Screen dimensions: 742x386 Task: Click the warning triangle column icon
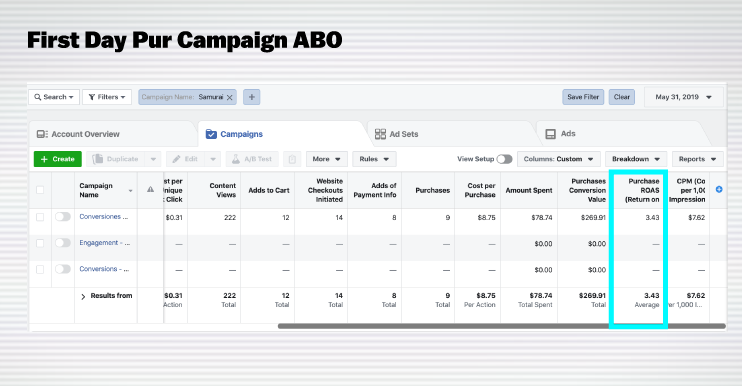tap(150, 189)
